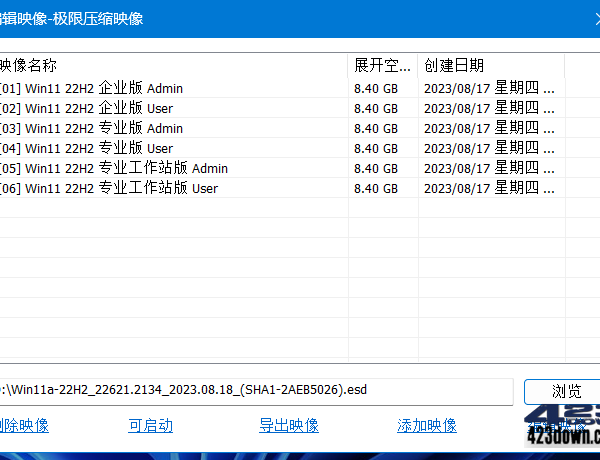This screenshot has height=460, width=600.
Task: Click the 添加映像 add image link
Action: coord(427,426)
